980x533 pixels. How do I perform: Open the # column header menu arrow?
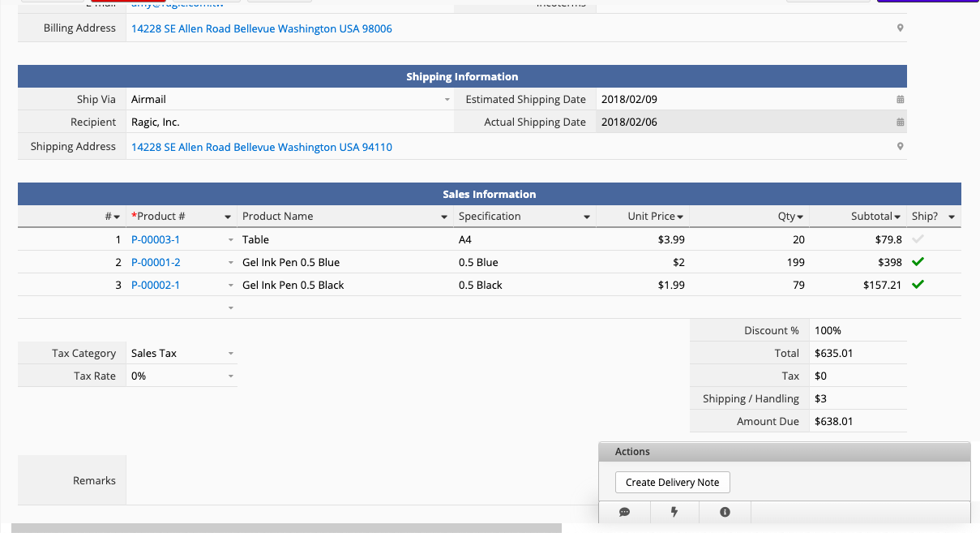(117, 217)
